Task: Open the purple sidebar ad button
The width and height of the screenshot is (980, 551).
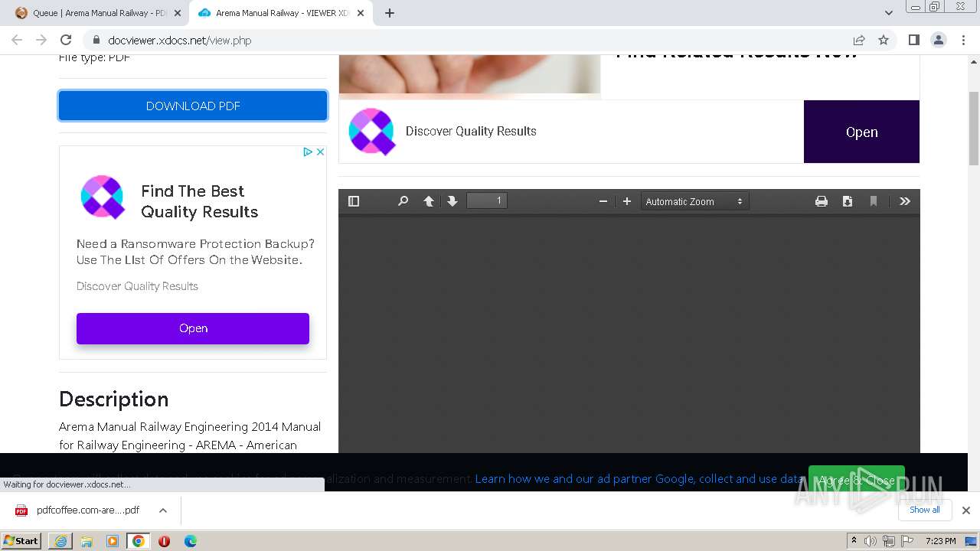Action: coord(193,328)
